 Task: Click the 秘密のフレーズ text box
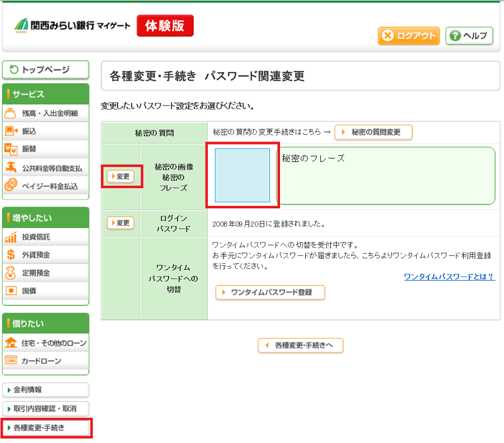point(386,175)
